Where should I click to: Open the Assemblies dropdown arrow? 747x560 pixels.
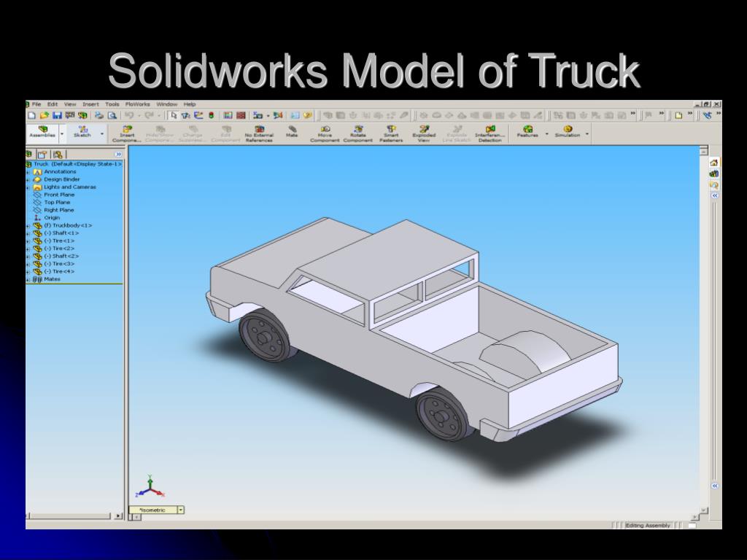62,134
